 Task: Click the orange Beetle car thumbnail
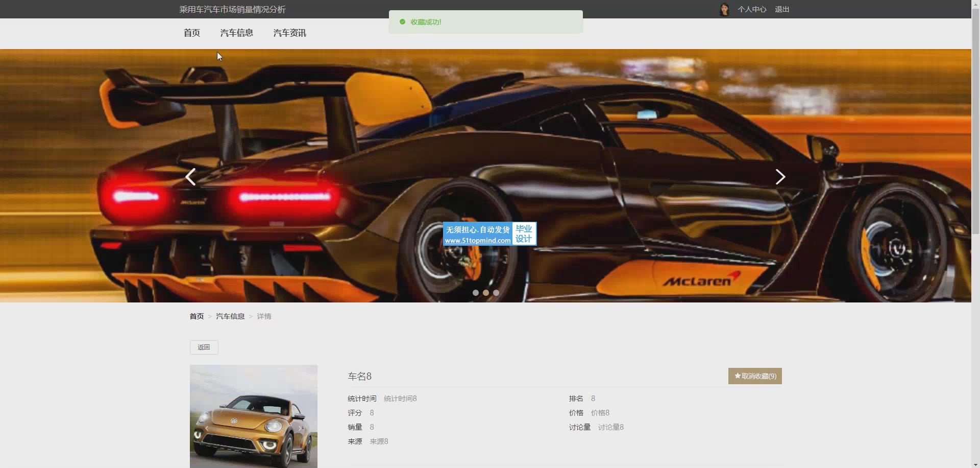254,416
